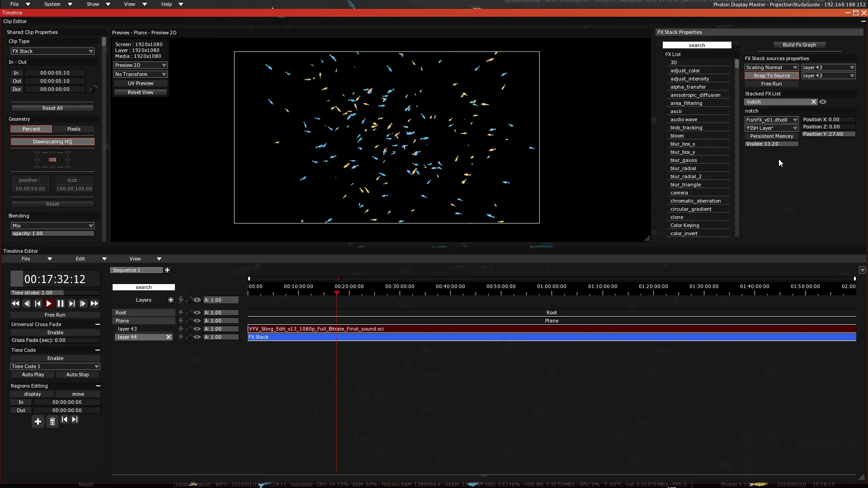Click the Reset All button

(52, 108)
